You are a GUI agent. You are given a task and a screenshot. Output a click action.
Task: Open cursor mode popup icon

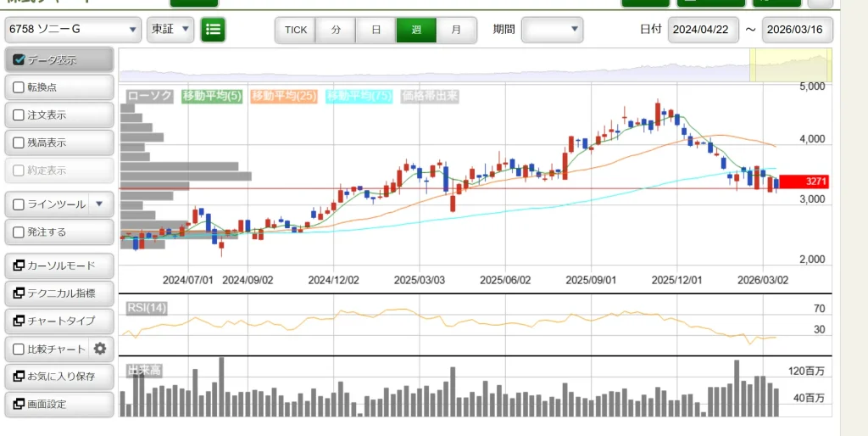19,266
